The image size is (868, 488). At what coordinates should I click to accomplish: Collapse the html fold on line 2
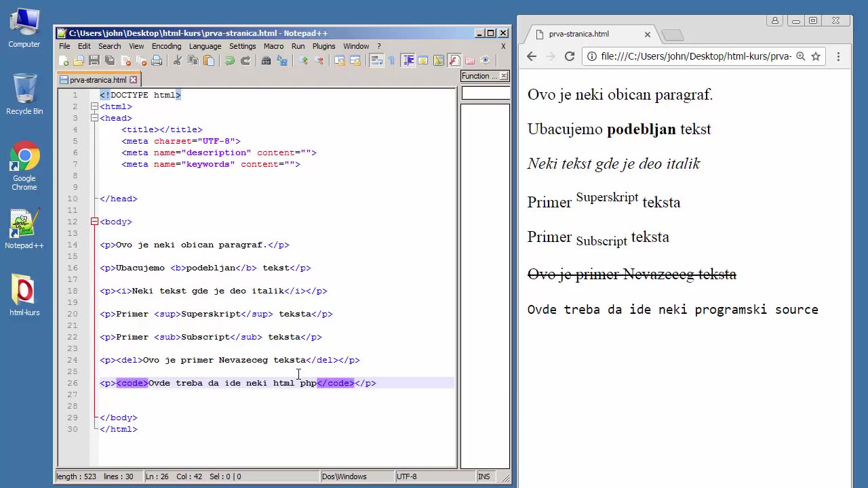[x=94, y=106]
